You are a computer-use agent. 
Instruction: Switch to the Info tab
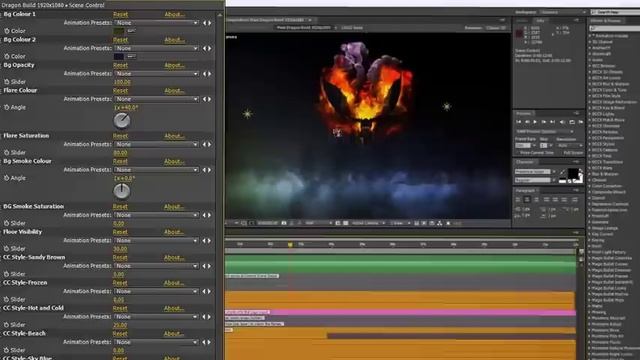click(x=540, y=20)
